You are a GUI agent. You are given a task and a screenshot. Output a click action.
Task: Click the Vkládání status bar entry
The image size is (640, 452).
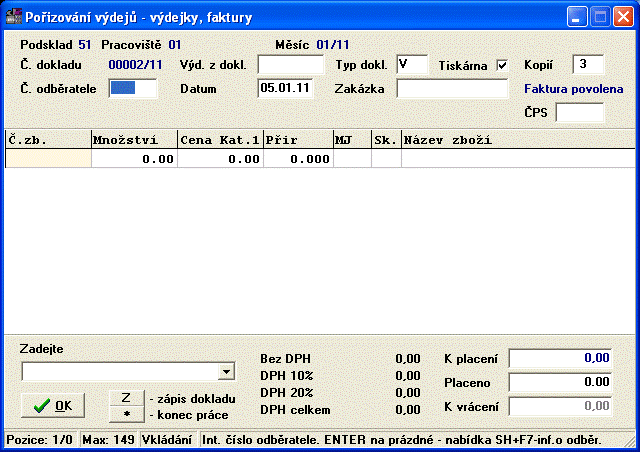coord(167,440)
